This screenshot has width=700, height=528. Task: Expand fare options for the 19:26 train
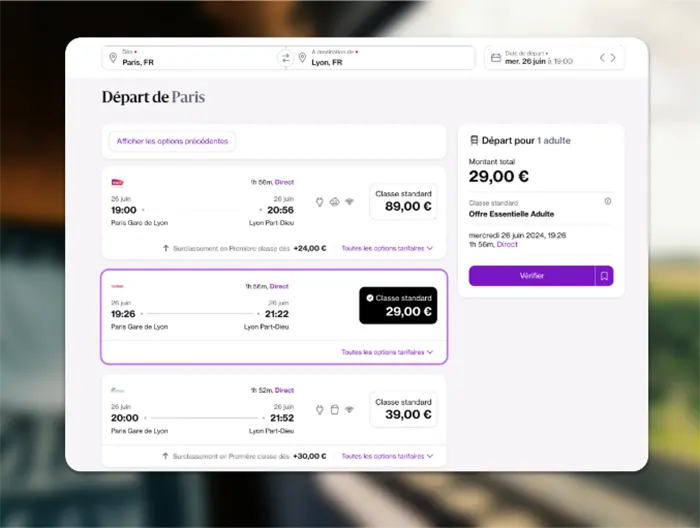tap(387, 352)
